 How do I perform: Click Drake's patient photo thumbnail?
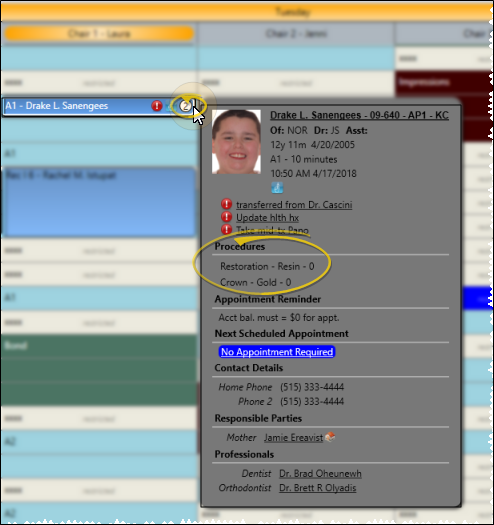[236, 142]
